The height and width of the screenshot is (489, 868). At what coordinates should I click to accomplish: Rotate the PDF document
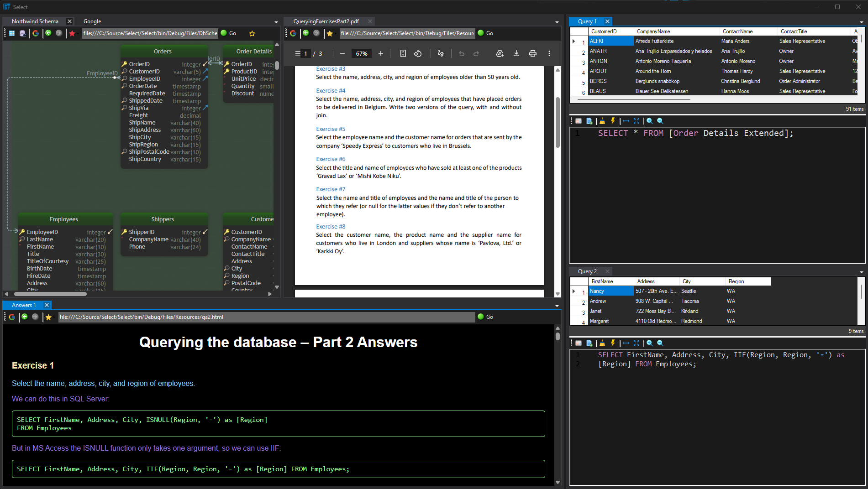[x=418, y=53]
